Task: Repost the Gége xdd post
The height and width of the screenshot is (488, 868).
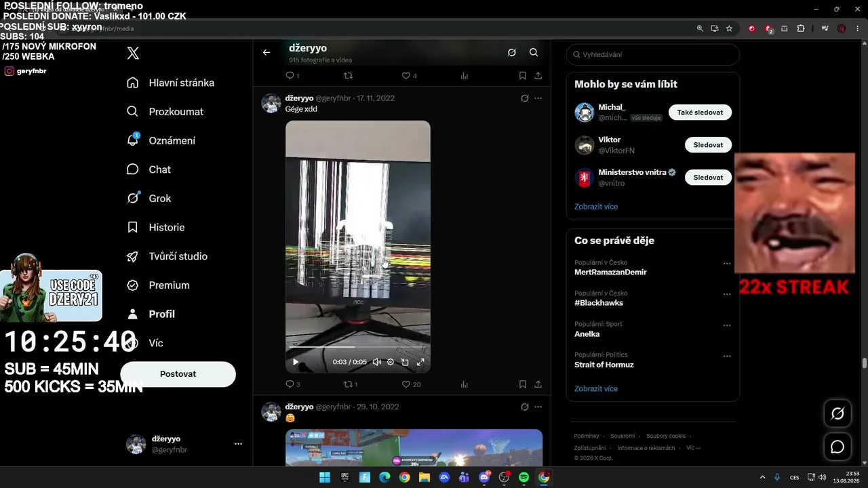Action: coord(351,384)
